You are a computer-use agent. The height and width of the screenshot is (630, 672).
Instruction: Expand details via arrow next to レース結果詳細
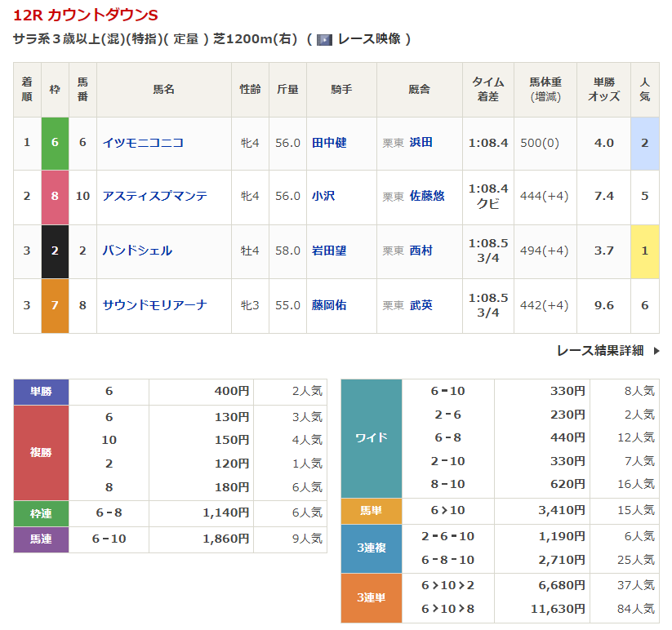[x=656, y=351]
